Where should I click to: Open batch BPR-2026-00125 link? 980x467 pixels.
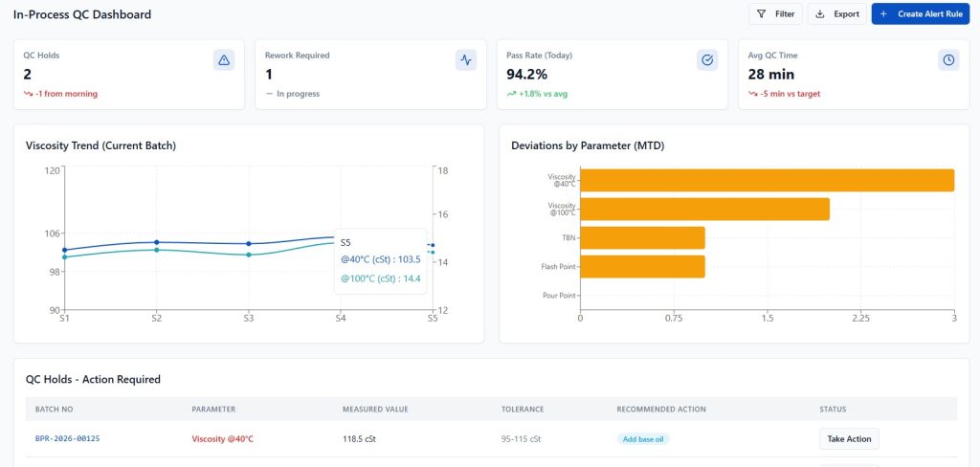(x=68, y=438)
